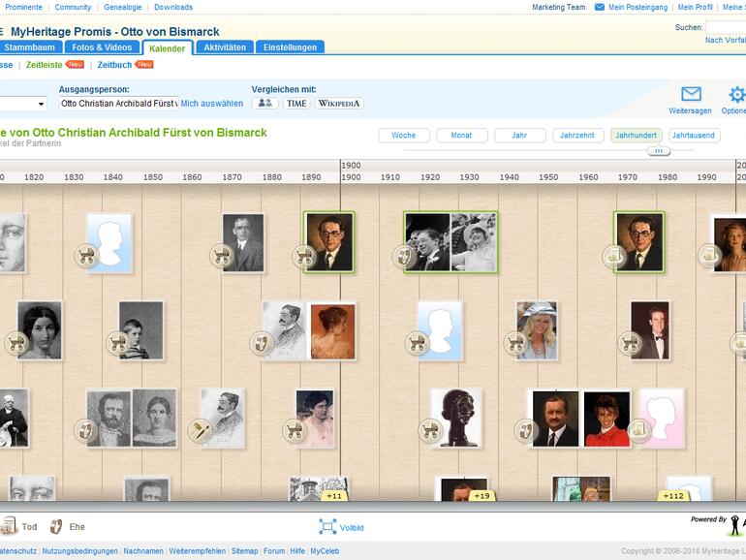The width and height of the screenshot is (746, 560).
Task: Click the zoom slider handle under the scale buttons
Action: pos(659,151)
